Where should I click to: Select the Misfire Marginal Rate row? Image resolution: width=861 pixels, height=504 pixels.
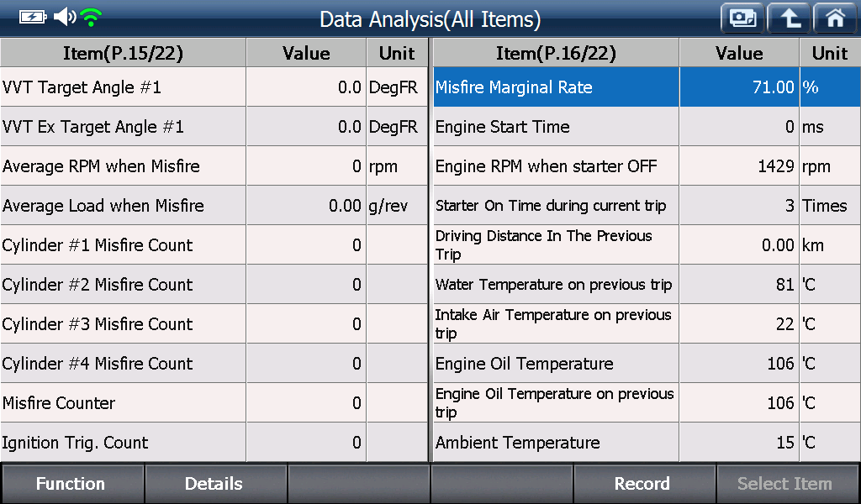(647, 87)
